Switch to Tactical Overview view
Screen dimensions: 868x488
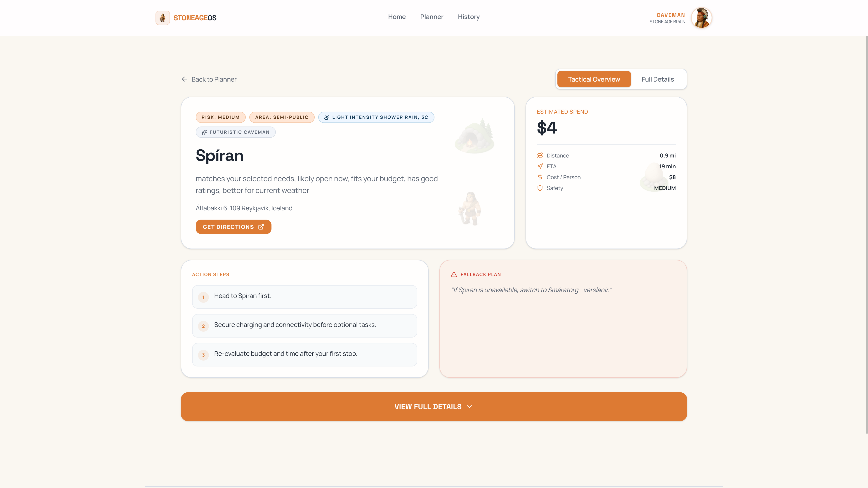pyautogui.click(x=594, y=79)
